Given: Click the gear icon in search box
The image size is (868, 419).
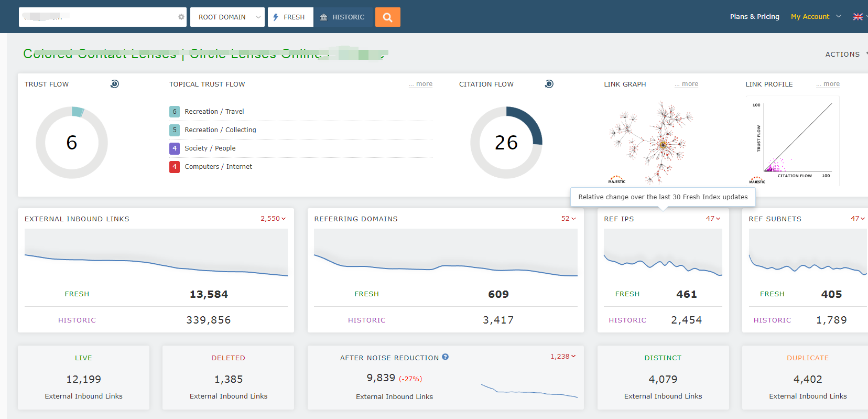Looking at the screenshot, I should pos(181,17).
